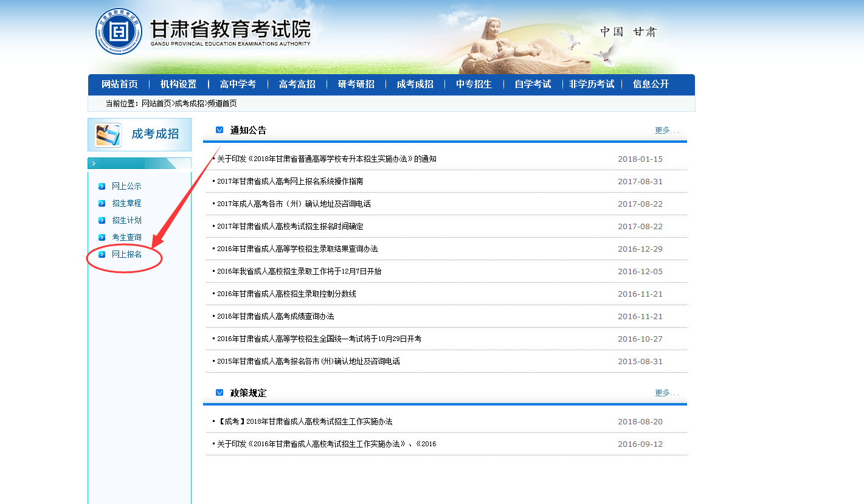Click the blue icon next to 通知公告 heading

[219, 130]
